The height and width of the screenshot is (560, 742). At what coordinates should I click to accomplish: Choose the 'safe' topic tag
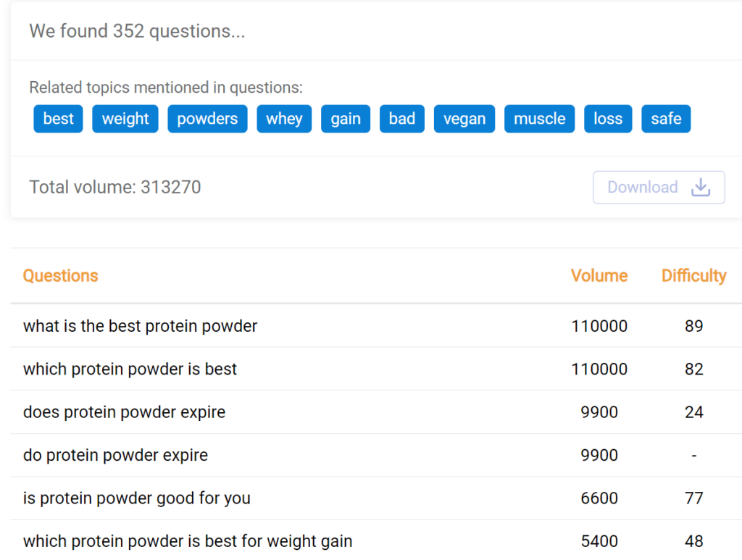coord(666,118)
